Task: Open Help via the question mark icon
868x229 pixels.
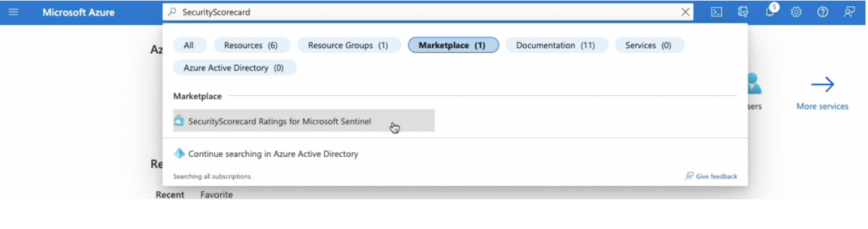Action: tap(823, 12)
